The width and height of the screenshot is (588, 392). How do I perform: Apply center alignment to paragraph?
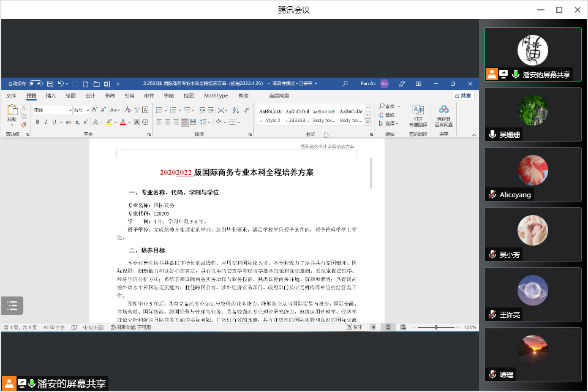pos(167,122)
